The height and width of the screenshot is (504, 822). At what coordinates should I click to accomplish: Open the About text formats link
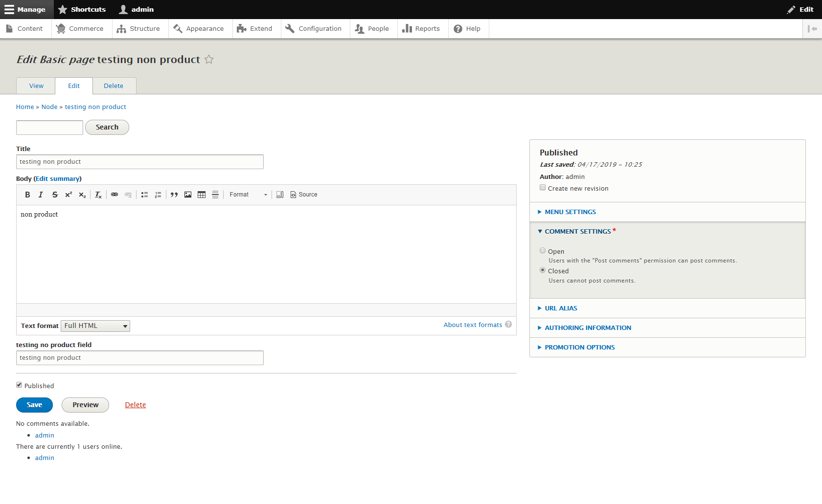[x=472, y=325]
